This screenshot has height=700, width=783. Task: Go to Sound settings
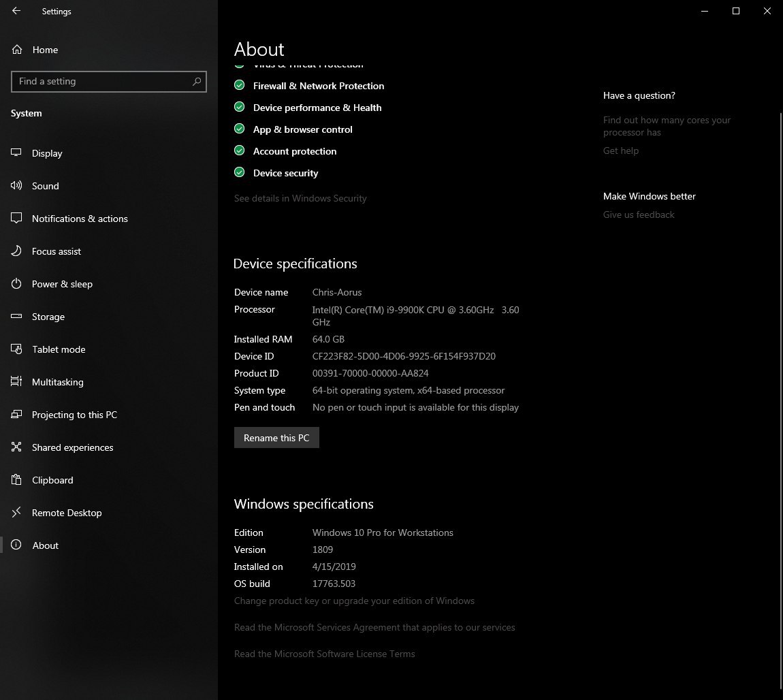point(109,186)
